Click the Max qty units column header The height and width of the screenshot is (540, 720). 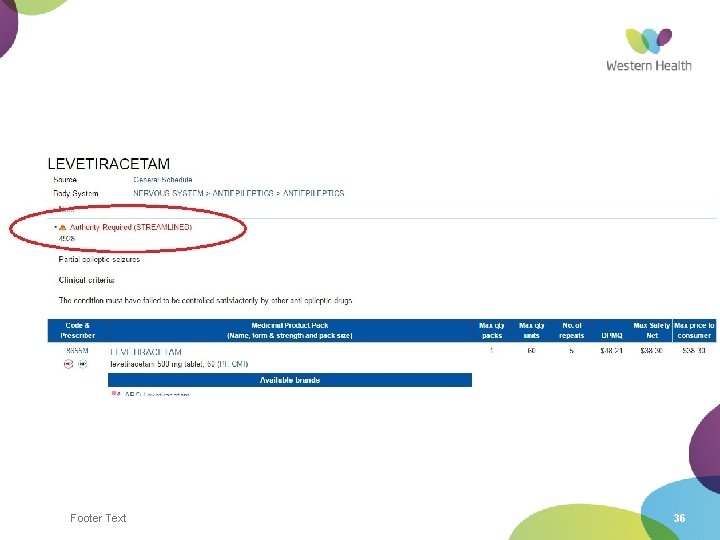pos(532,331)
